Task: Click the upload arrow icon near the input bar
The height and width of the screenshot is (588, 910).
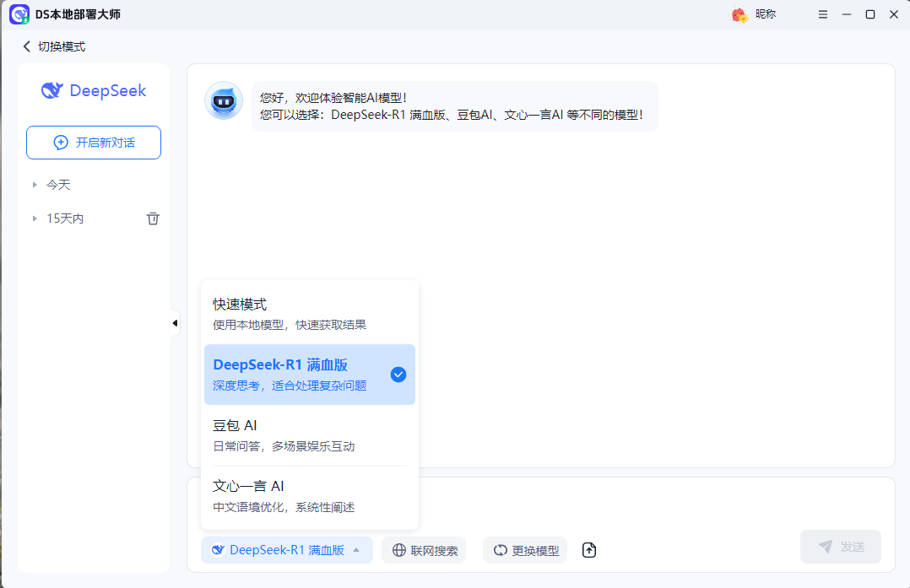Action: [x=588, y=550]
